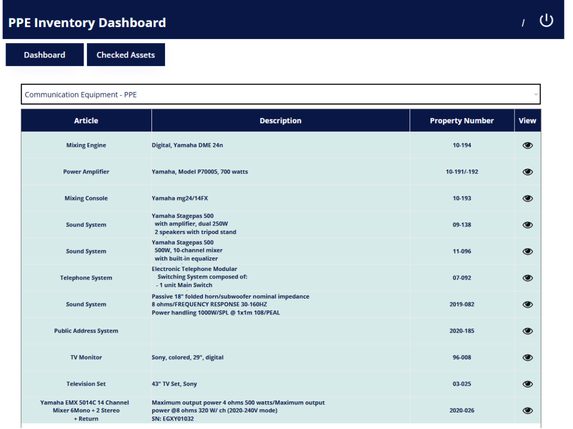Click property number 2020-026

coord(462,410)
